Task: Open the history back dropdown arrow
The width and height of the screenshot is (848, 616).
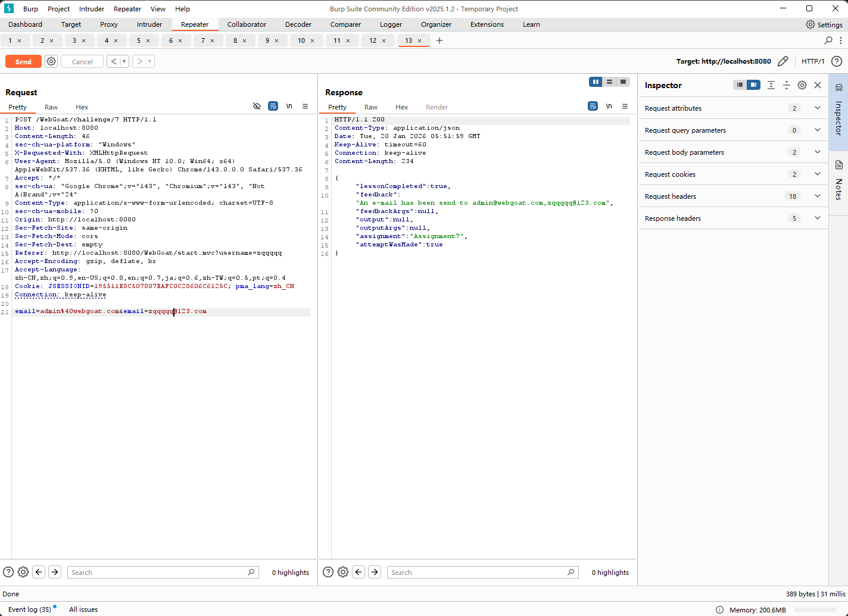Action: (x=124, y=61)
